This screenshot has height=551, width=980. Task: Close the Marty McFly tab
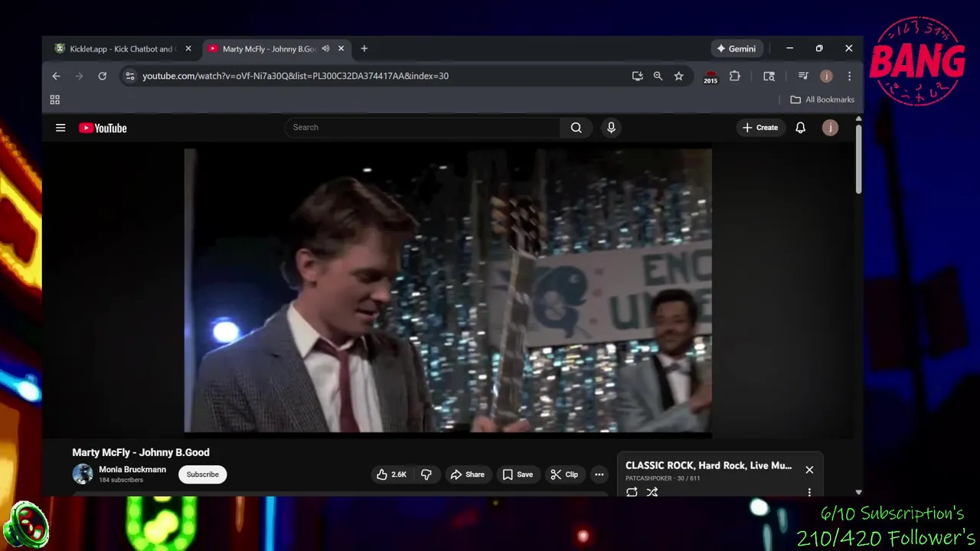click(341, 48)
